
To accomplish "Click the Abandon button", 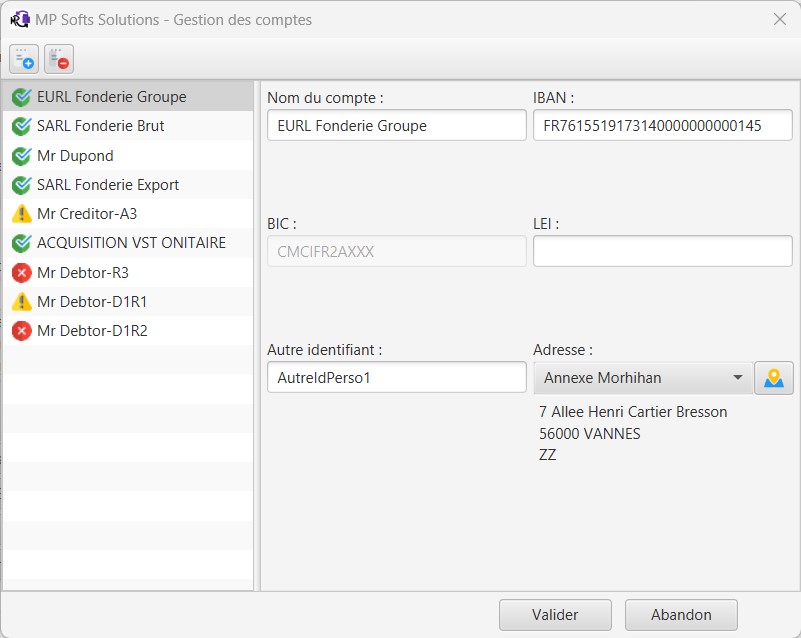I will click(x=681, y=615).
